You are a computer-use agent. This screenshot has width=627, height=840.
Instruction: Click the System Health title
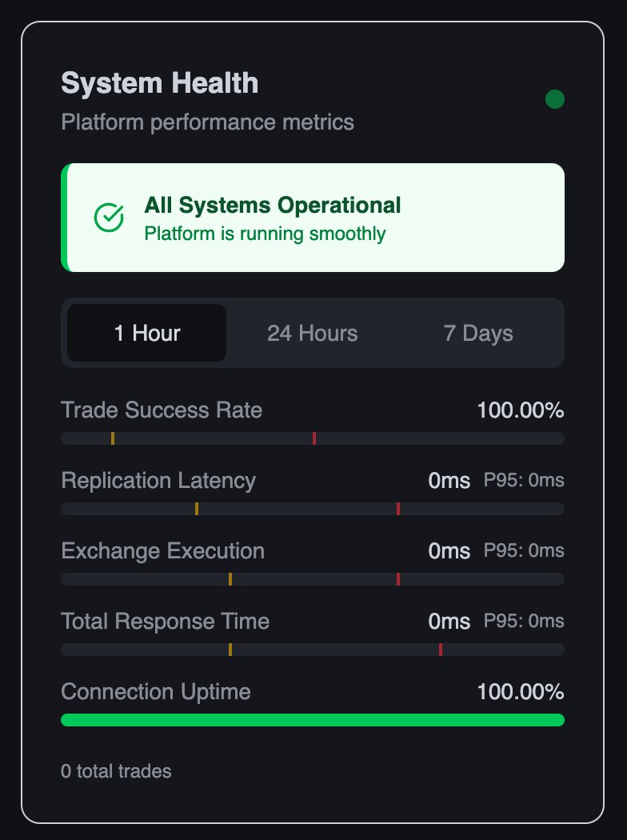pyautogui.click(x=160, y=83)
